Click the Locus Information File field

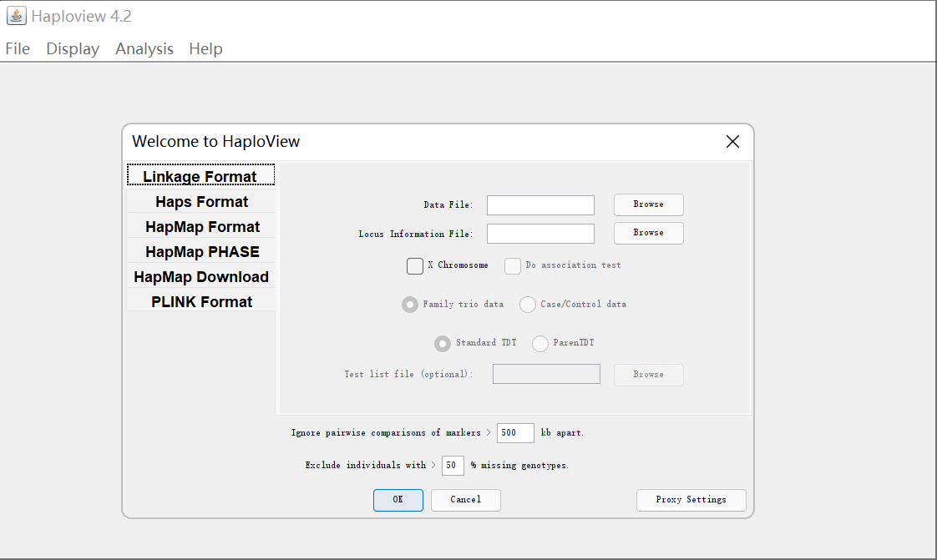(541, 234)
